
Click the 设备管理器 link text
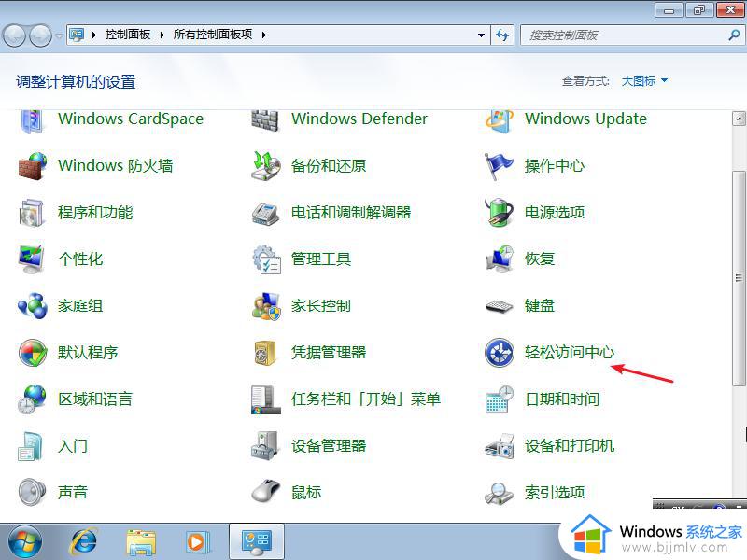coord(329,446)
